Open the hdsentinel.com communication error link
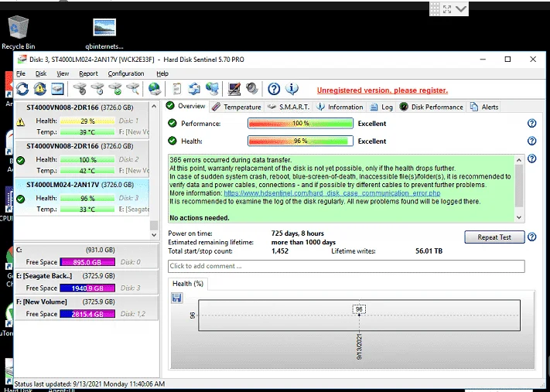Image resolution: width=550 pixels, height=392 pixels. click(x=332, y=193)
